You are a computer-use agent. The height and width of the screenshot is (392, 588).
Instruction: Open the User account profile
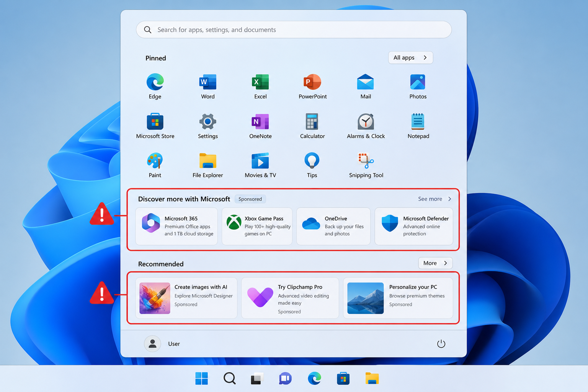pos(162,344)
